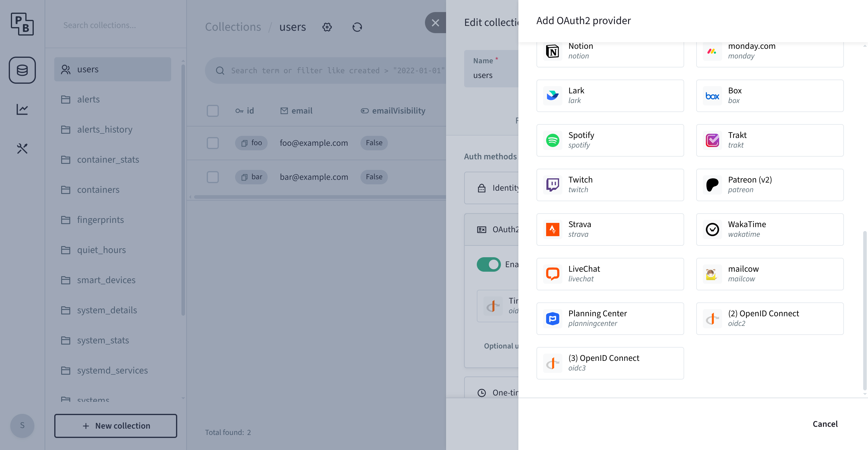Choose the LiveChat provider
Screen dimensions: 868x450
(x=610, y=274)
